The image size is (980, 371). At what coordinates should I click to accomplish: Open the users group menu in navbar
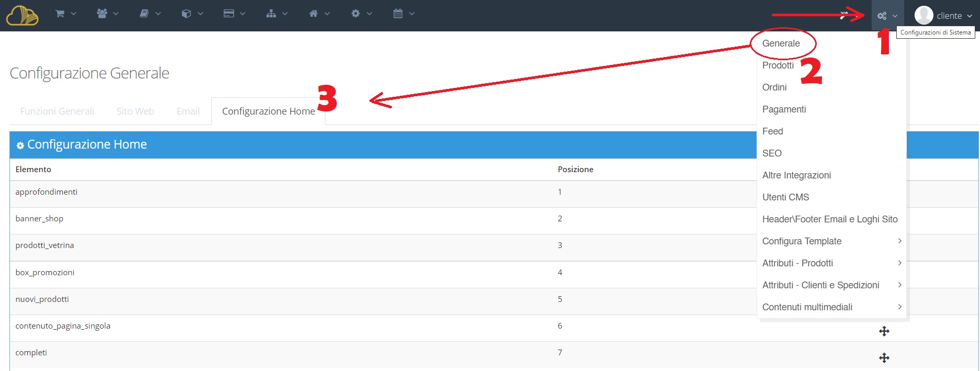[x=108, y=14]
